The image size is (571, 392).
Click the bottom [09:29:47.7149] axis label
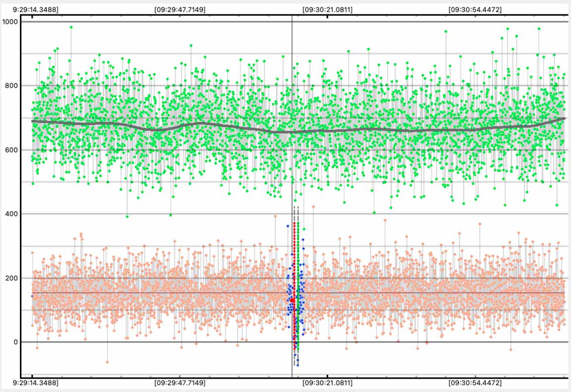tap(179, 383)
